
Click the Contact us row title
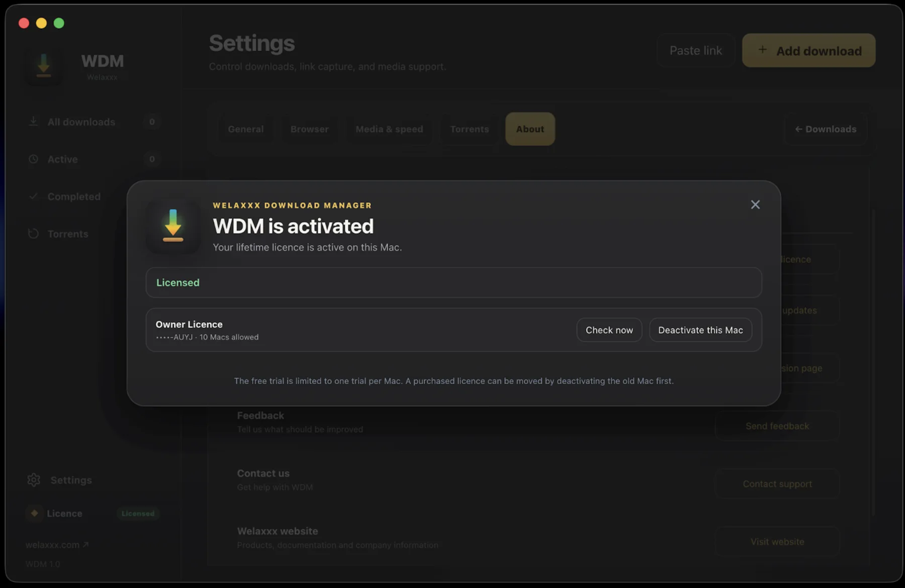263,473
